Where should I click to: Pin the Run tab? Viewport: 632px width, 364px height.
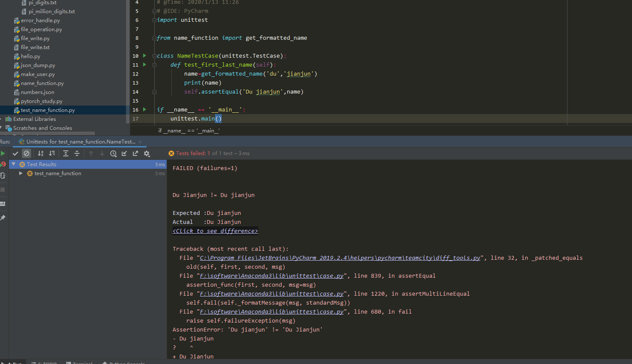(3, 218)
